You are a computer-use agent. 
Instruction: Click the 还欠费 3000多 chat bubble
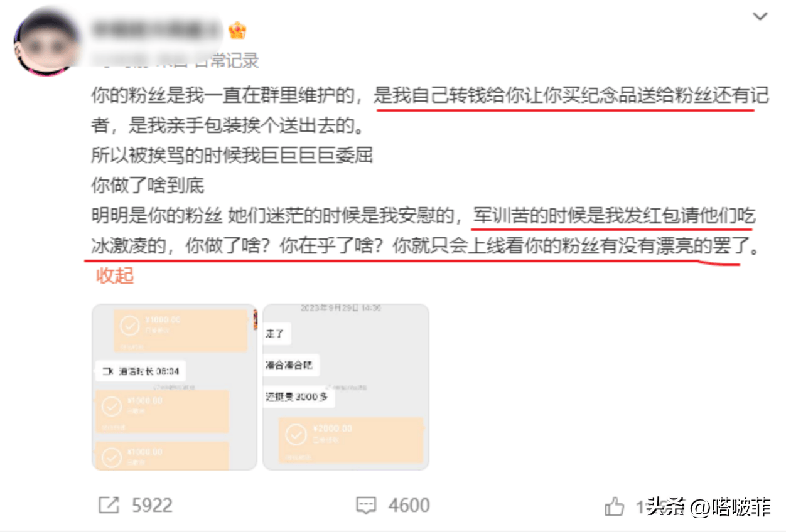[x=299, y=397]
